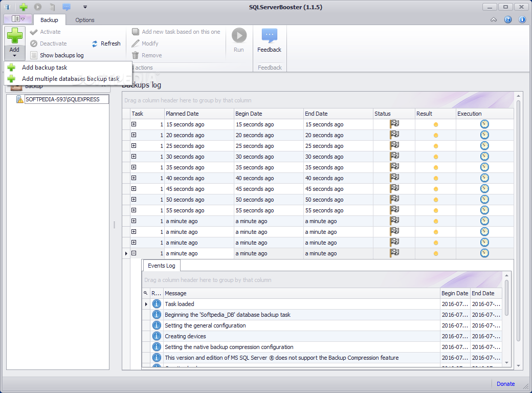The height and width of the screenshot is (393, 532).
Task: Click Refresh in the ribbon
Action: [106, 43]
